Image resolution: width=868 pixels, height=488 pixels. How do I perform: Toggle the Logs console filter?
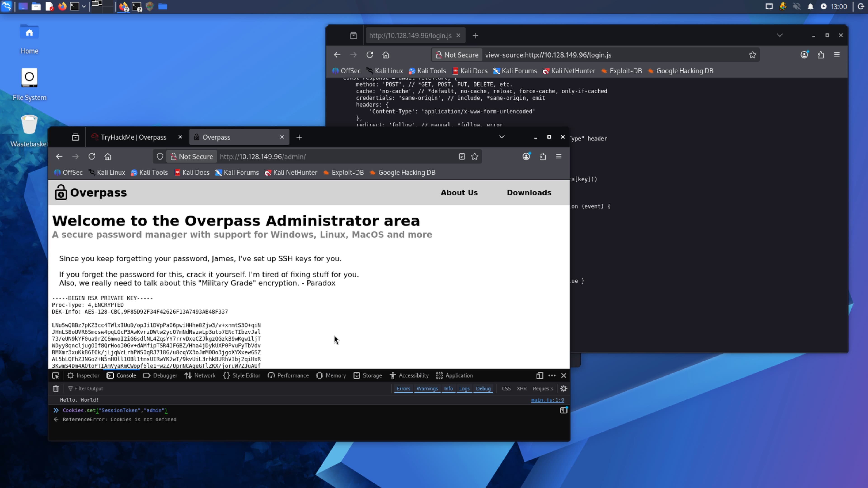click(x=464, y=389)
